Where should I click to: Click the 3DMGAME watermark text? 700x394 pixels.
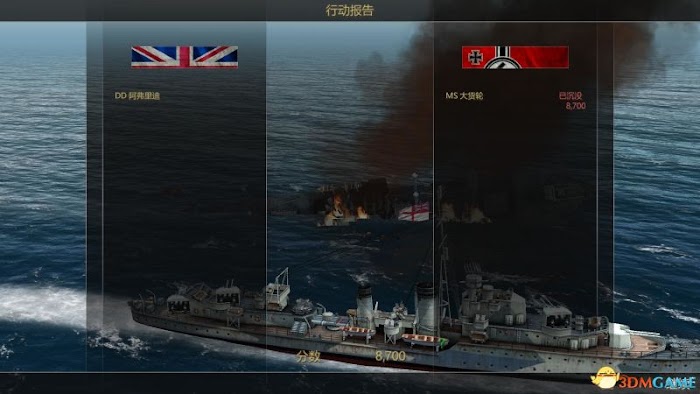(x=658, y=382)
